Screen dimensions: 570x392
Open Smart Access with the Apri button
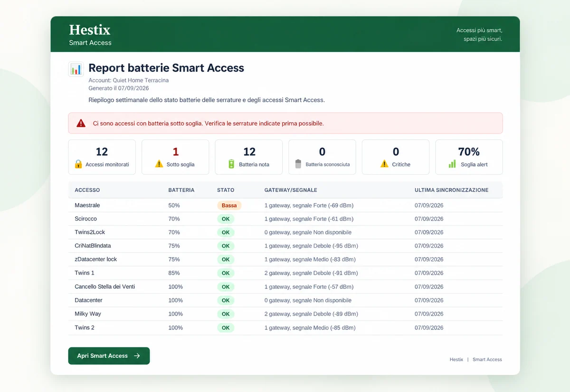point(109,356)
